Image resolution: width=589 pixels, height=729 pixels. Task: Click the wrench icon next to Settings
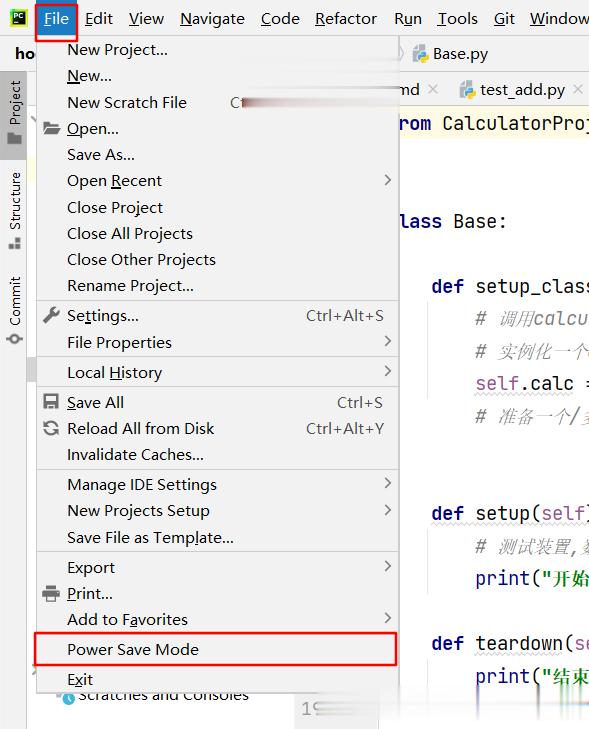(x=51, y=316)
